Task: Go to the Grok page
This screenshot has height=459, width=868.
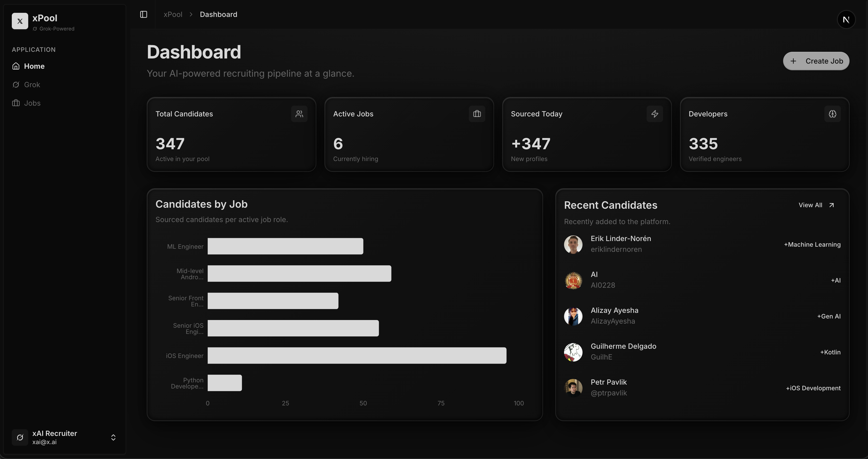Action: (32, 85)
